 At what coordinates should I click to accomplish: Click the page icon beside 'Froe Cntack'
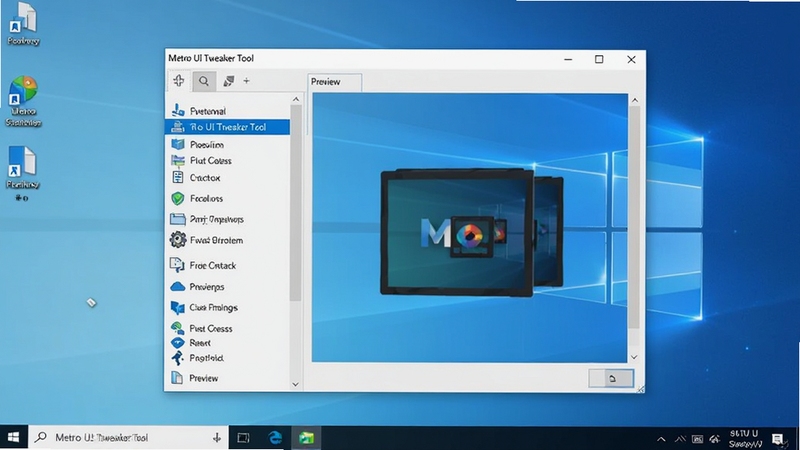177,265
